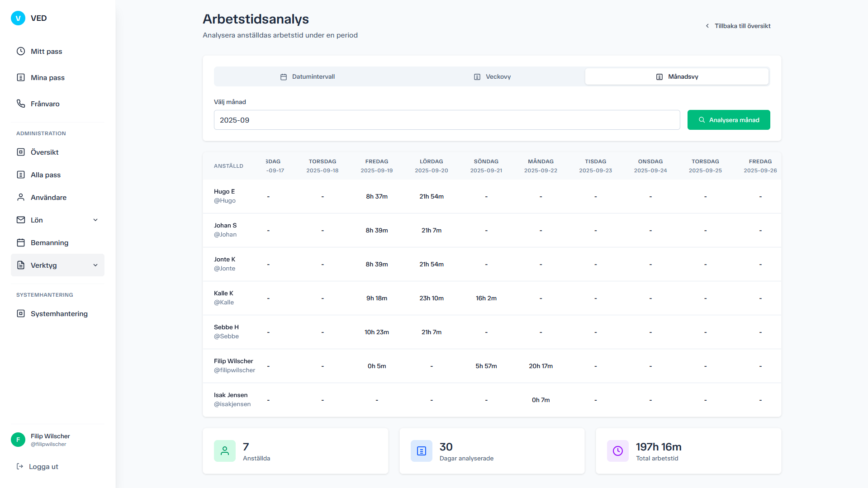The width and height of the screenshot is (868, 488).
Task: Click the purple Total arbetstid clock icon
Action: coord(617,451)
